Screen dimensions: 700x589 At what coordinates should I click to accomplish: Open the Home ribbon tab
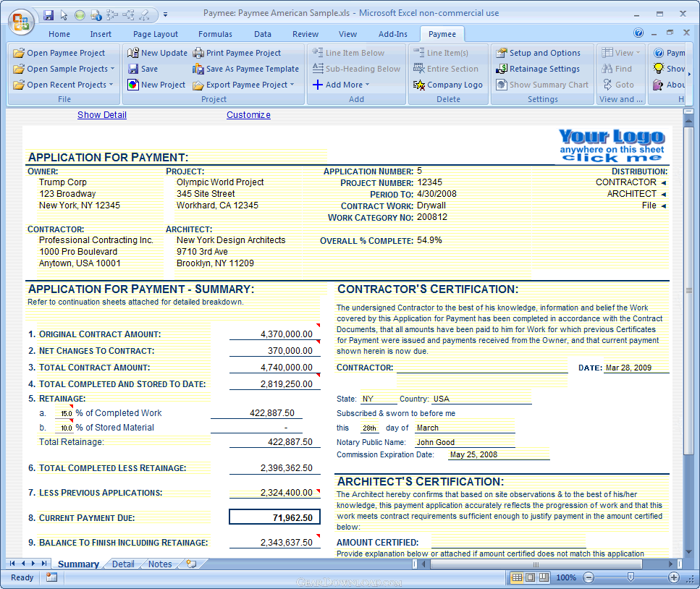59,34
